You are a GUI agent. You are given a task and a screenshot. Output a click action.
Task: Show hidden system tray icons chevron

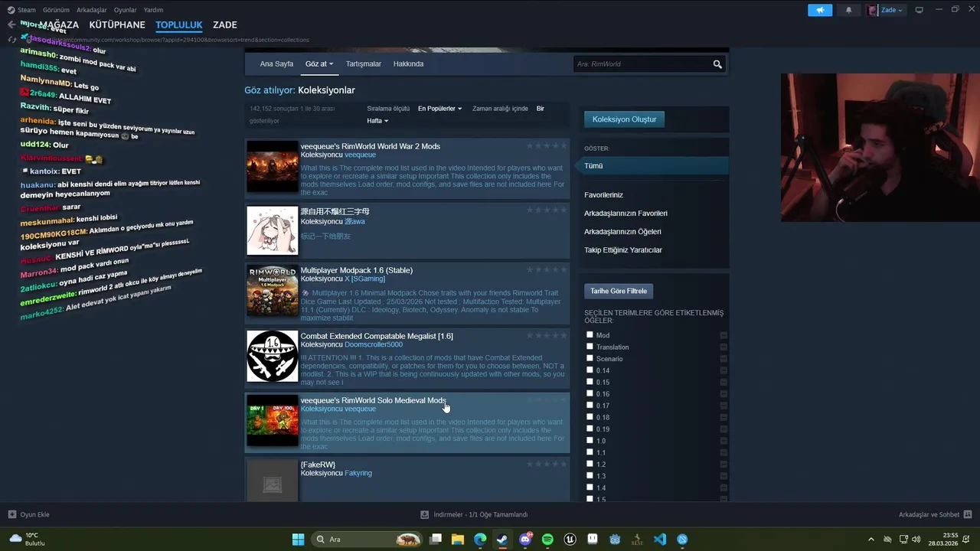coord(871,540)
